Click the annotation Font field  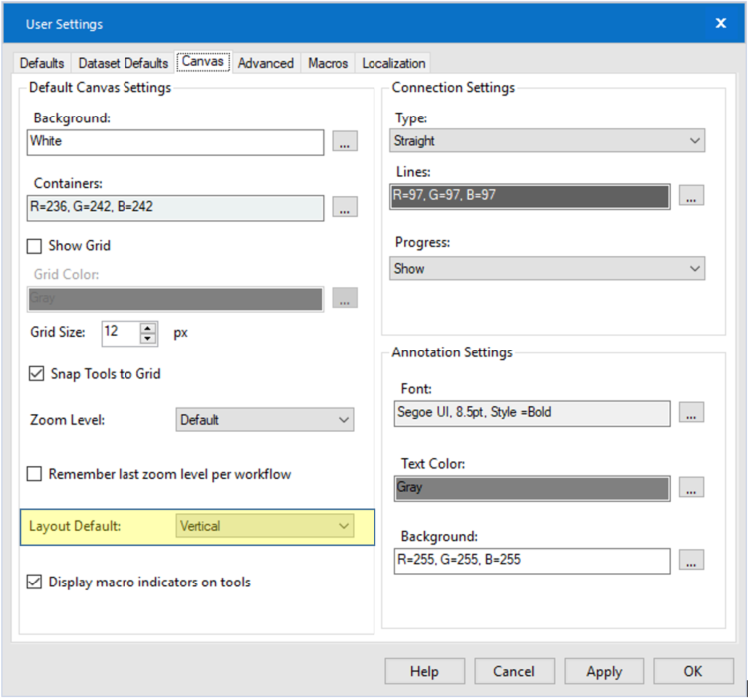coord(533,413)
